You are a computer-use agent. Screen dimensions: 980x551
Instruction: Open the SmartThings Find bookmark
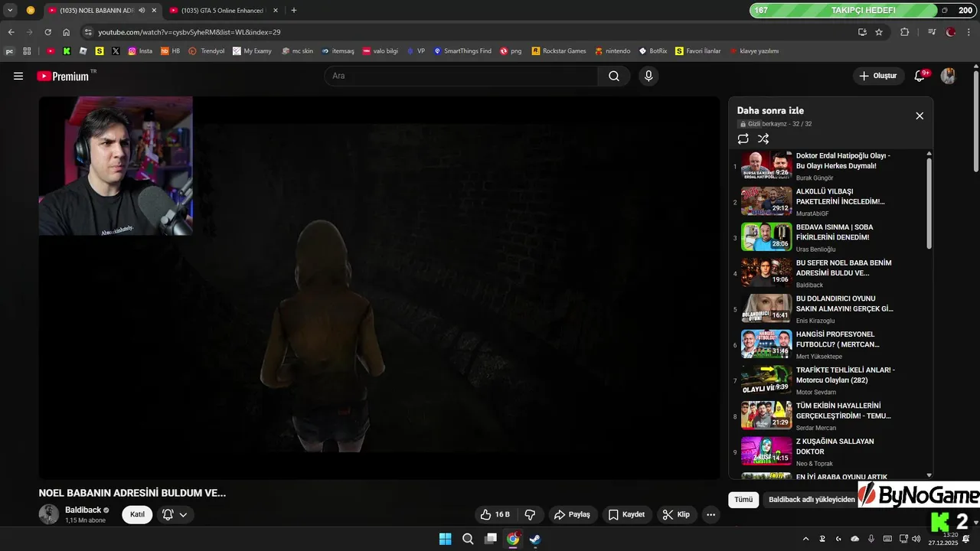[x=462, y=51]
